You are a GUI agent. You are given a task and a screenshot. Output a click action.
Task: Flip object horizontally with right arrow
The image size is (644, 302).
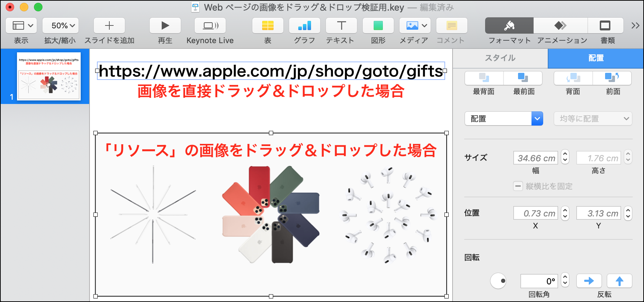(x=589, y=281)
